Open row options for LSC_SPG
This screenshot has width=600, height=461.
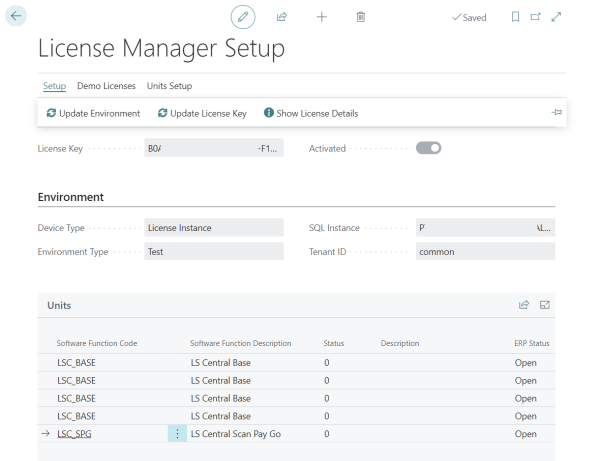(177, 434)
